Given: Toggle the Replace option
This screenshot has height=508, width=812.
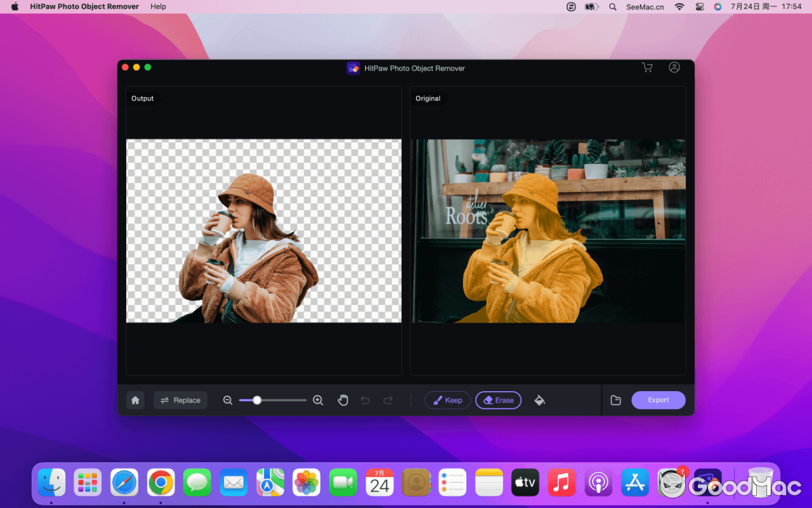Looking at the screenshot, I should pyautogui.click(x=180, y=400).
